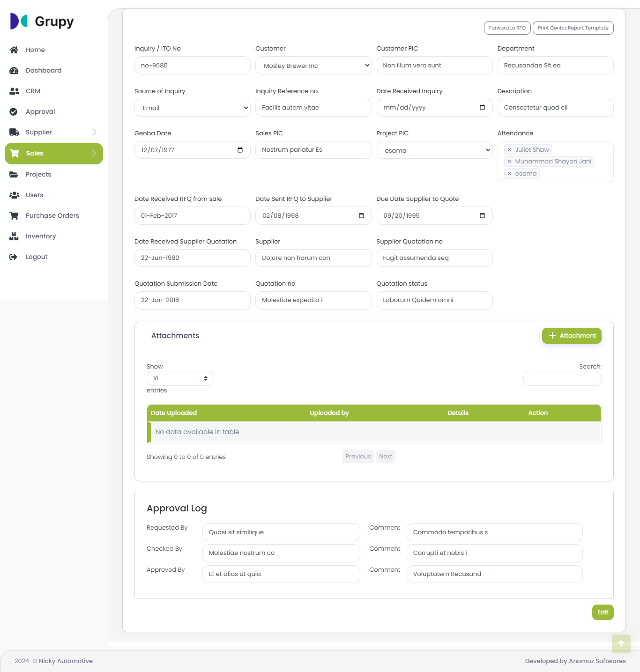Click the scroll-to-top arrow button
The image size is (640, 672).
(621, 643)
